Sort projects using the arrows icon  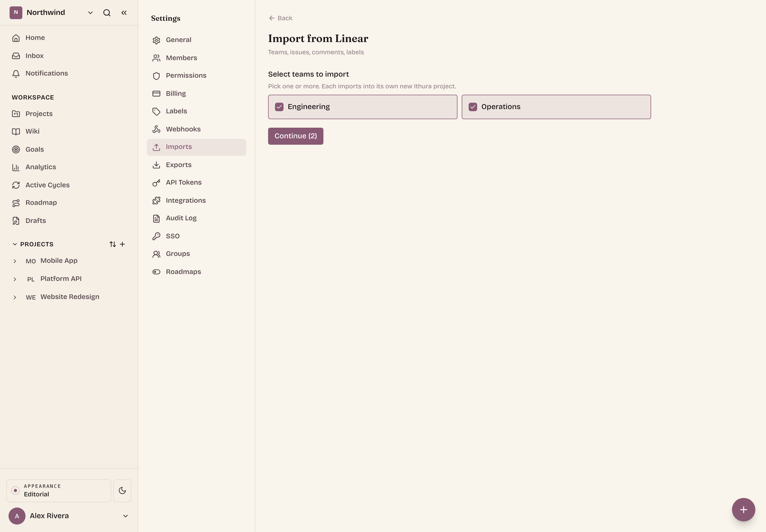[113, 244]
